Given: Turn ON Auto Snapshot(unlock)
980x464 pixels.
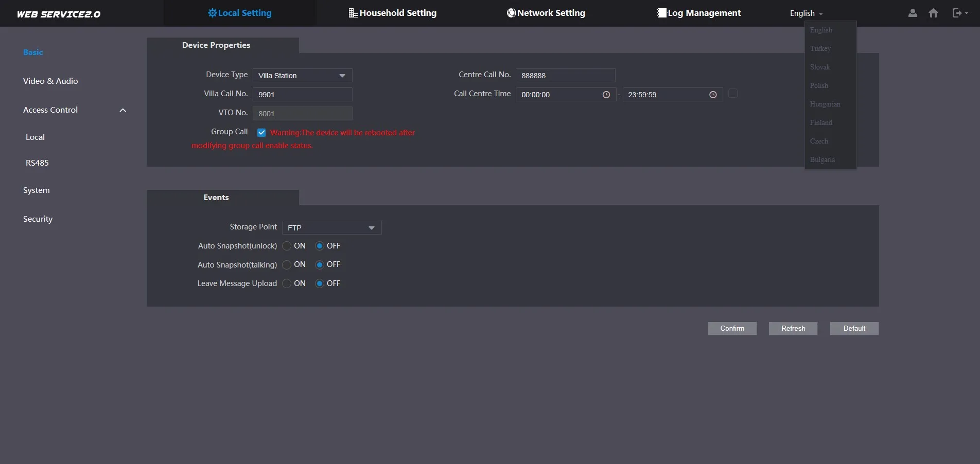Looking at the screenshot, I should coord(287,246).
